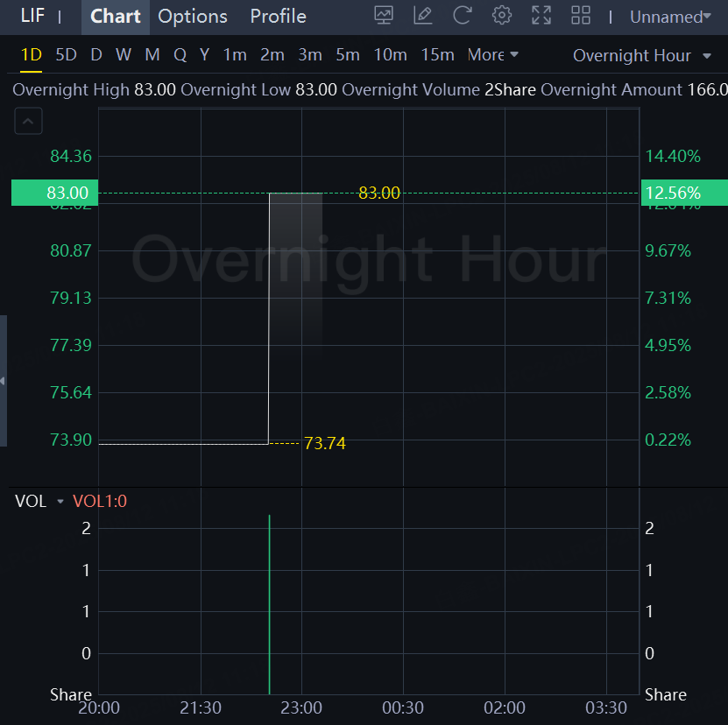Open chart settings gear
Image resolution: width=728 pixels, height=725 pixels.
(502, 16)
